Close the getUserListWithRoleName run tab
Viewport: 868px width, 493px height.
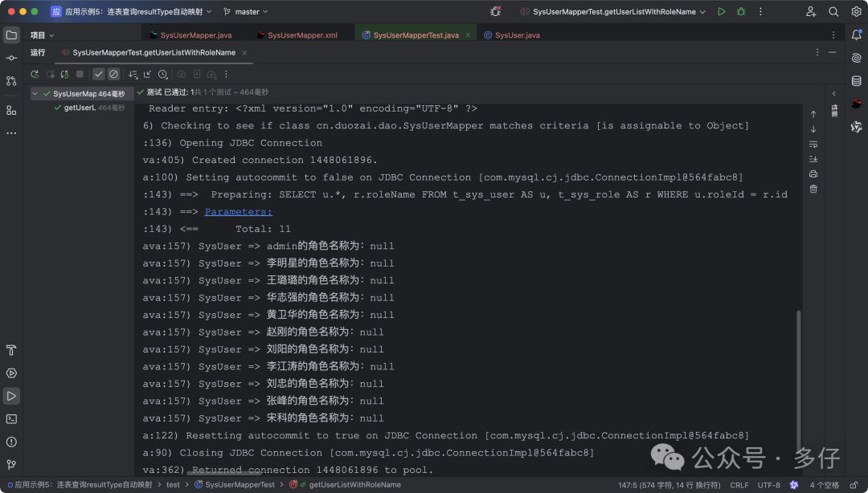tap(244, 52)
